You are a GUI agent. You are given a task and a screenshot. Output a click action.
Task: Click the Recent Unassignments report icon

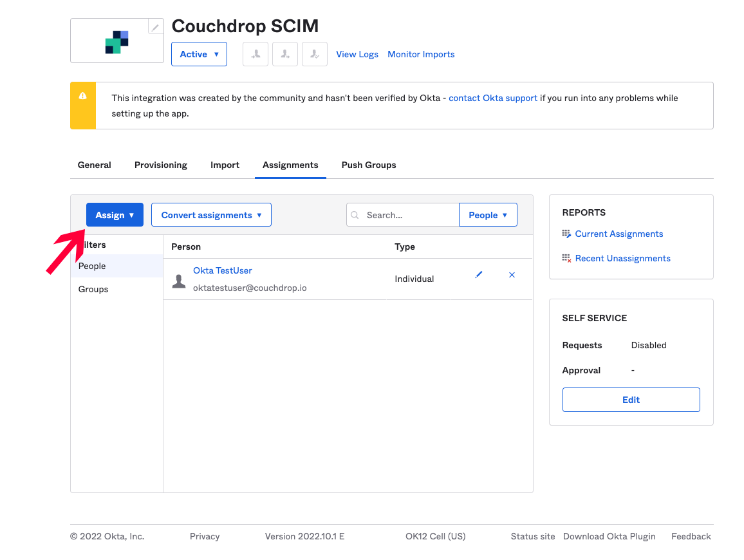[x=566, y=258]
